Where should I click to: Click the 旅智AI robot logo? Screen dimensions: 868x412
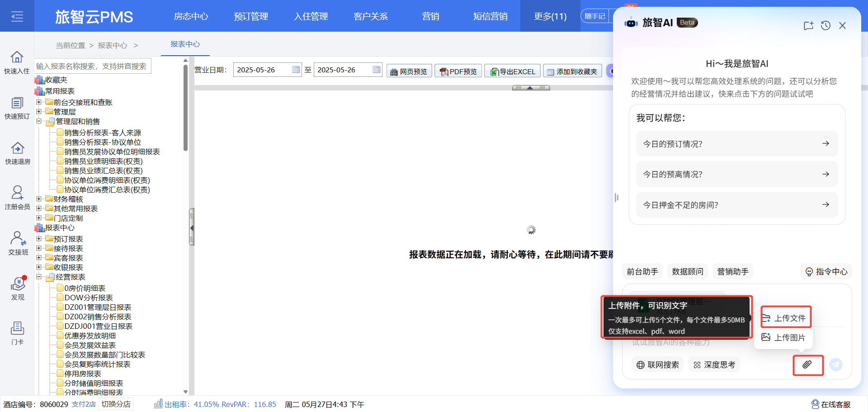[631, 23]
